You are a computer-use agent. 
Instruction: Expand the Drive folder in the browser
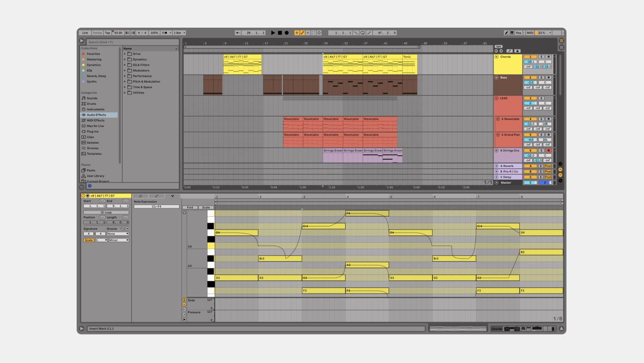coord(126,53)
